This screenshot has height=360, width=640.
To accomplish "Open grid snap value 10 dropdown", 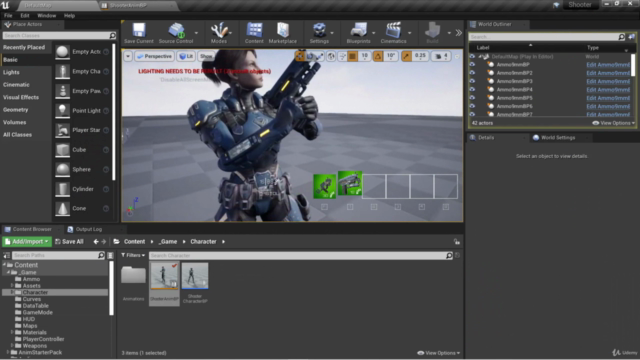I will tap(364, 56).
